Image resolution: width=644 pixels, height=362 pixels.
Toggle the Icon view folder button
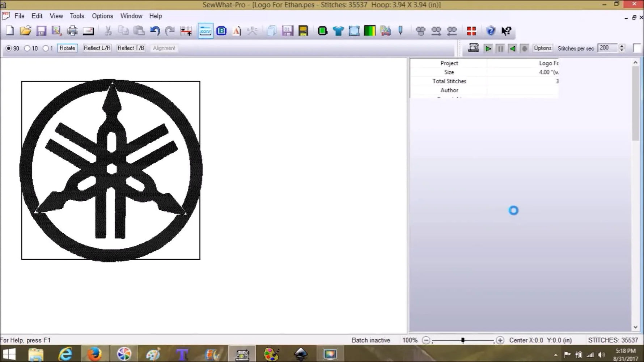click(206, 31)
